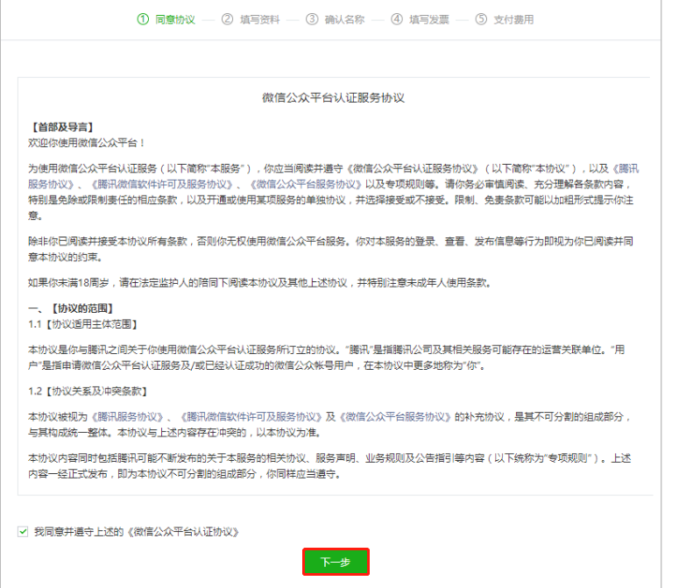Click the green 下一步 button
The image size is (700, 588).
point(336,562)
